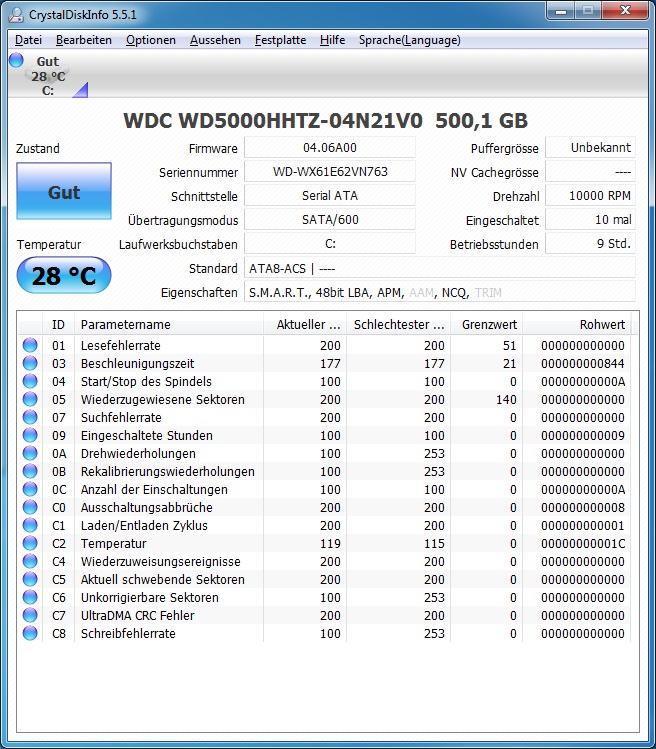Image resolution: width=656 pixels, height=749 pixels.
Task: Click the serial number field WD-WX61E62VN763
Action: (x=330, y=171)
